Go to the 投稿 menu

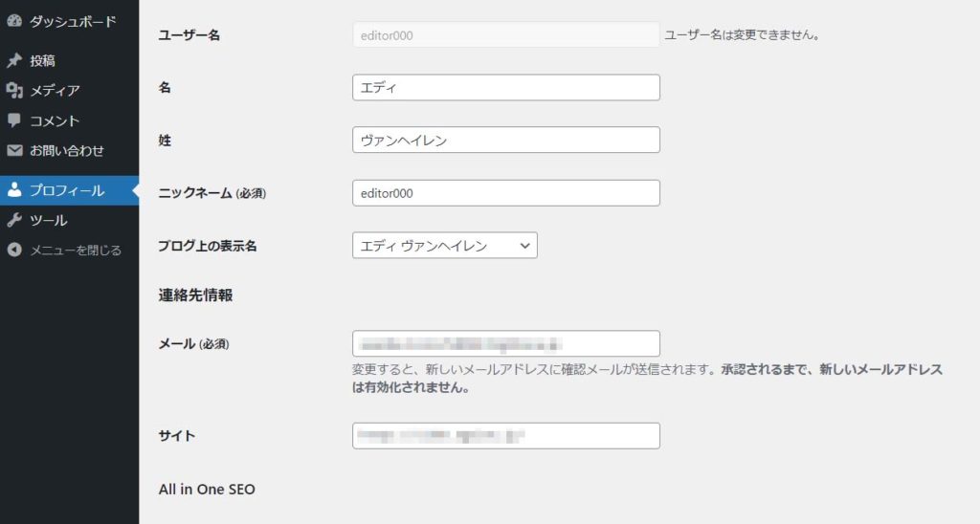click(42, 60)
